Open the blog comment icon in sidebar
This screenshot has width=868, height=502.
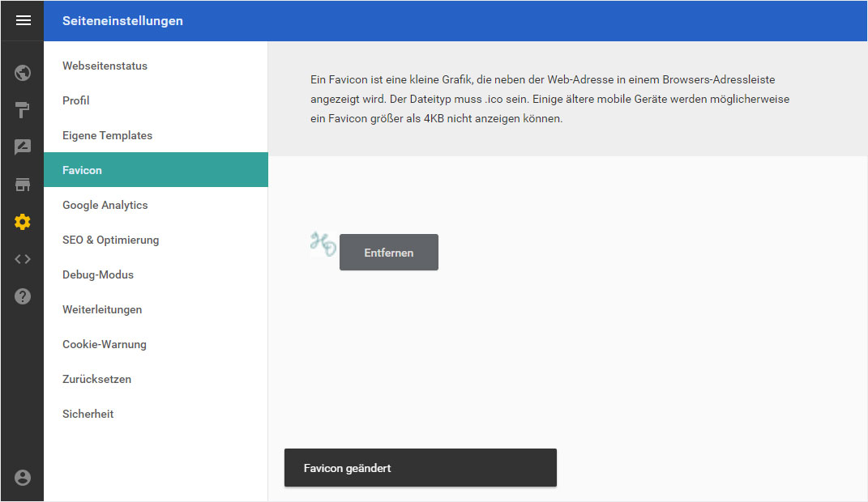23,147
